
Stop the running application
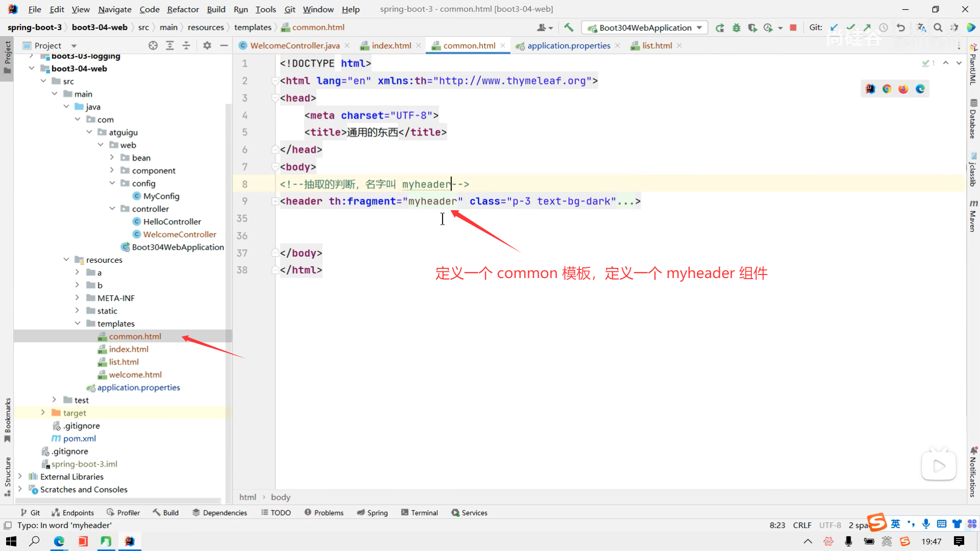[793, 28]
